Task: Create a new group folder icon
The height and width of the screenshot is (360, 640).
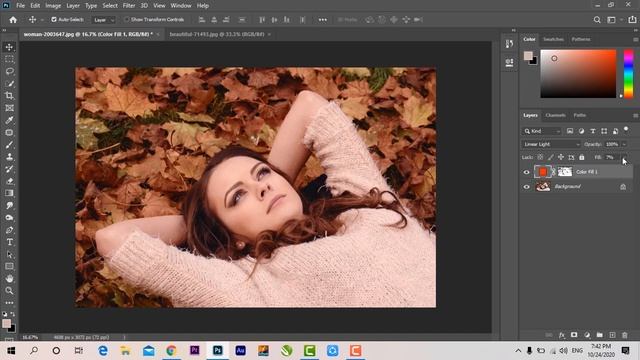Action: point(599,335)
